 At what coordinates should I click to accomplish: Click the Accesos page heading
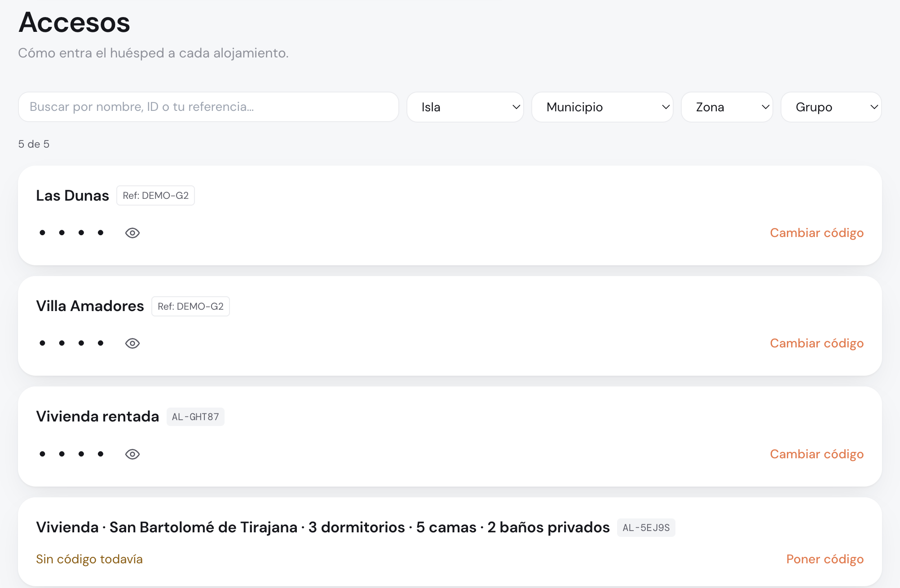click(74, 22)
